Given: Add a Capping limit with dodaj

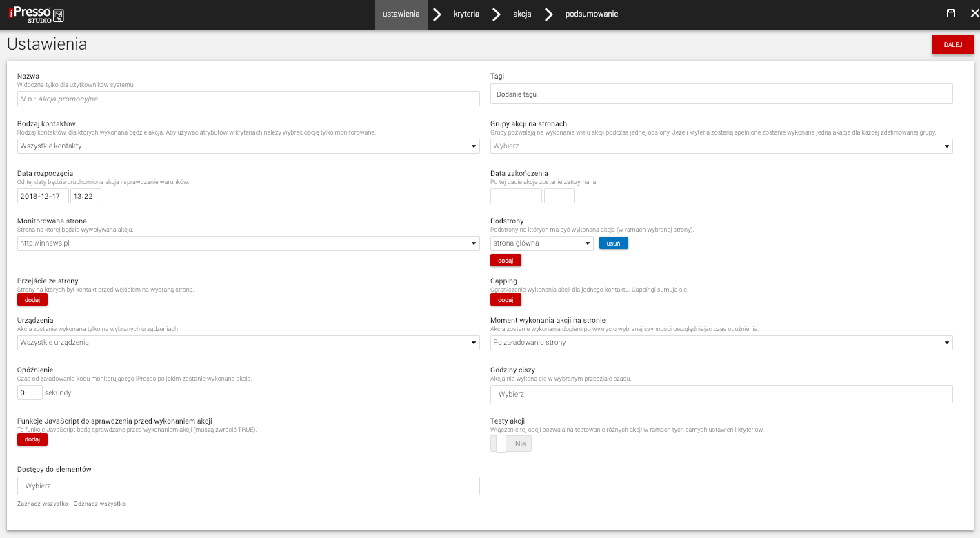Looking at the screenshot, I should coord(506,300).
